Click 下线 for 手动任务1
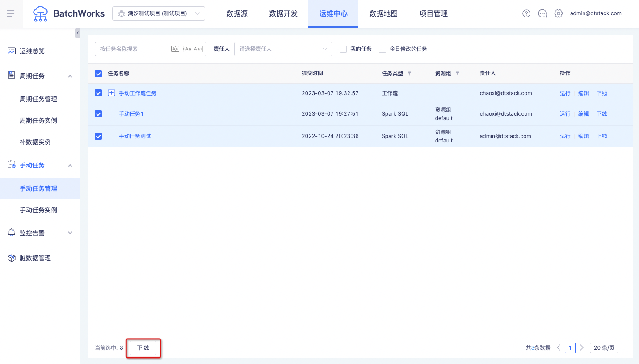639x364 pixels. 602,114
